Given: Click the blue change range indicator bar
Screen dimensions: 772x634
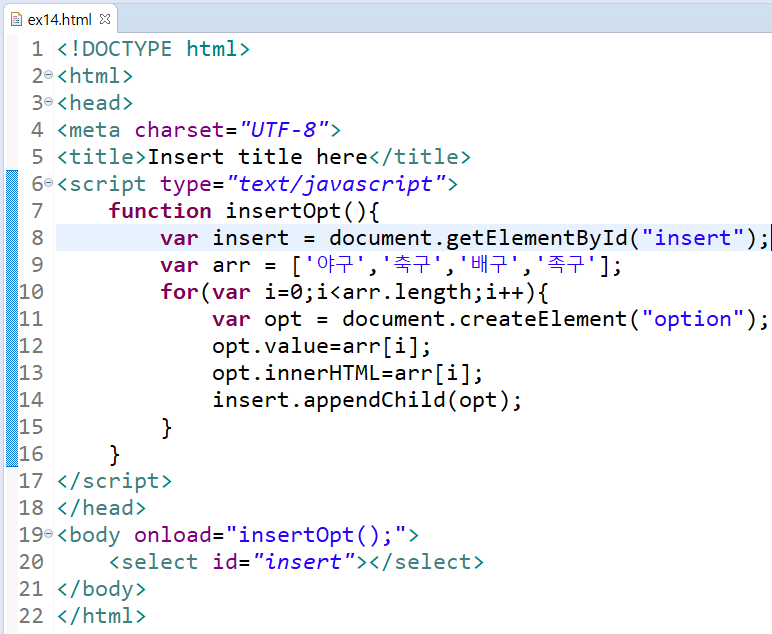Looking at the screenshot, I should tap(12, 318).
